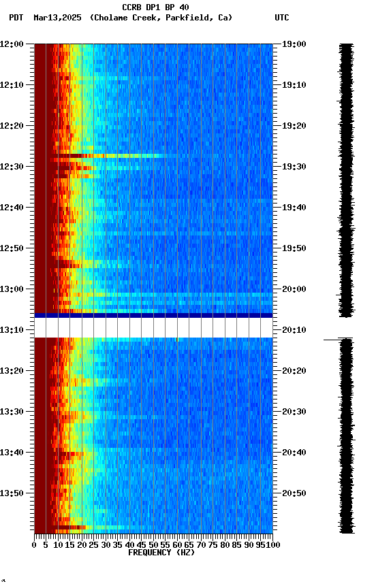376x588 pixels.
Task: Click the 12:40 PDT time label
Action: (x=12, y=208)
